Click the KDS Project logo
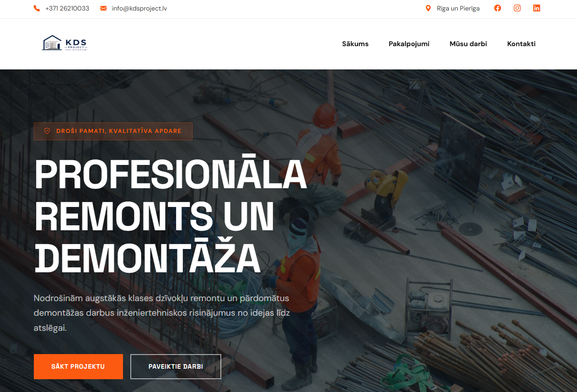The image size is (577, 392). (64, 43)
